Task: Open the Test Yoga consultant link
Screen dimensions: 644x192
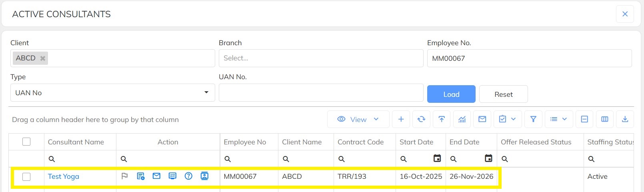Action: click(x=64, y=176)
